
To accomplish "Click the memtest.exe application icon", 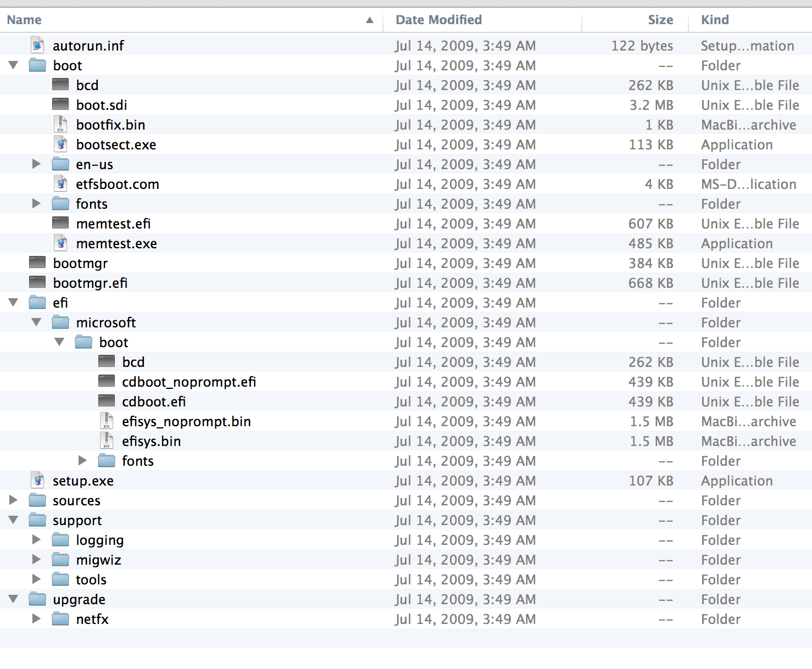I will pyautogui.click(x=60, y=243).
